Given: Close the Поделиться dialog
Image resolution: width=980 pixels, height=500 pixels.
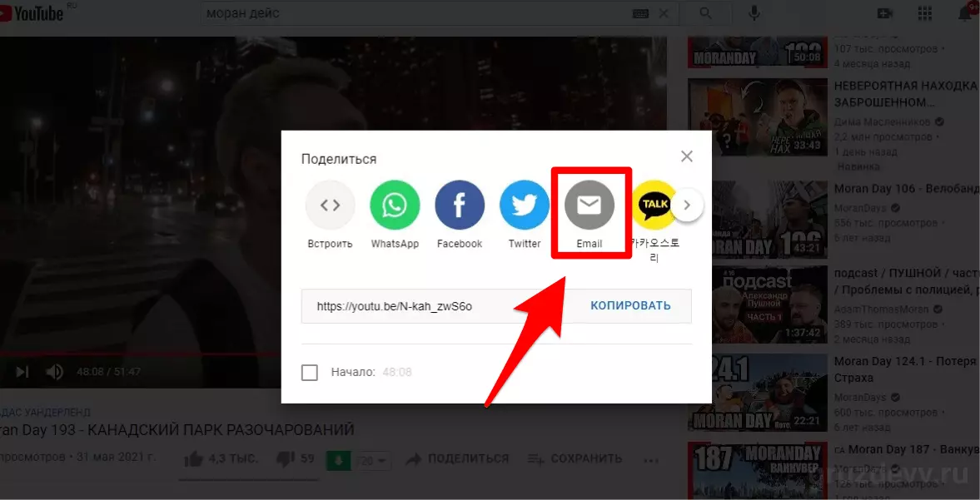Looking at the screenshot, I should [687, 156].
